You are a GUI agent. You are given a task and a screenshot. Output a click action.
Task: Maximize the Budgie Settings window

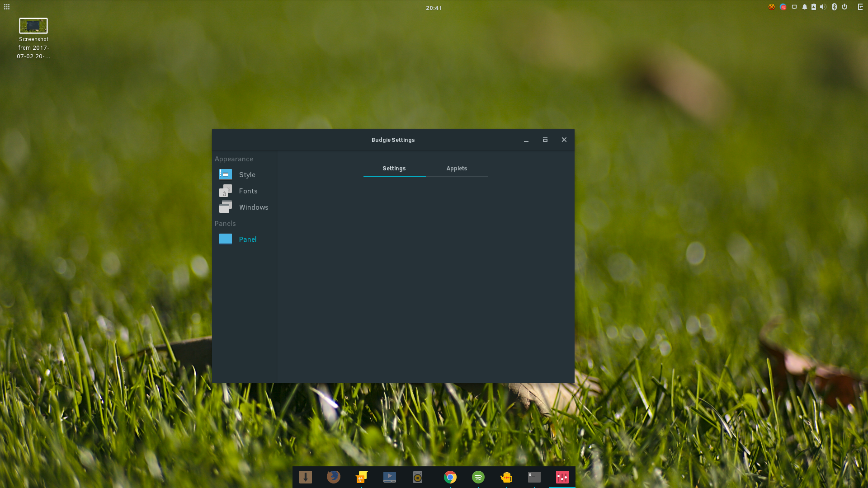[x=545, y=140]
